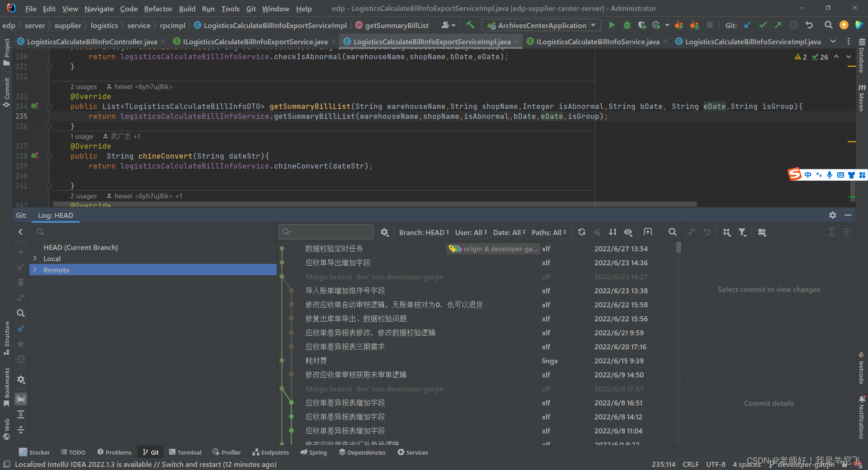Open Search Everywhere magnifier in main toolbar

pyautogui.click(x=828, y=25)
